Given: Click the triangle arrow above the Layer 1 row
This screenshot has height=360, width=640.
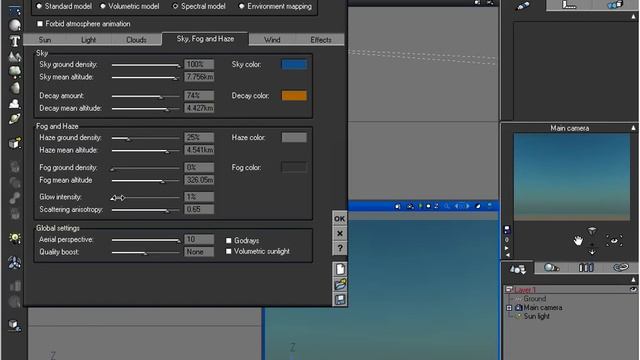Looking at the screenshot, I should coord(633,280).
